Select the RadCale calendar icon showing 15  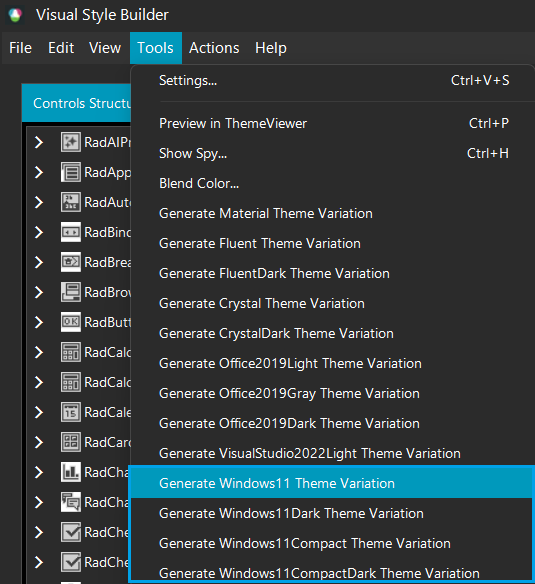(71, 412)
